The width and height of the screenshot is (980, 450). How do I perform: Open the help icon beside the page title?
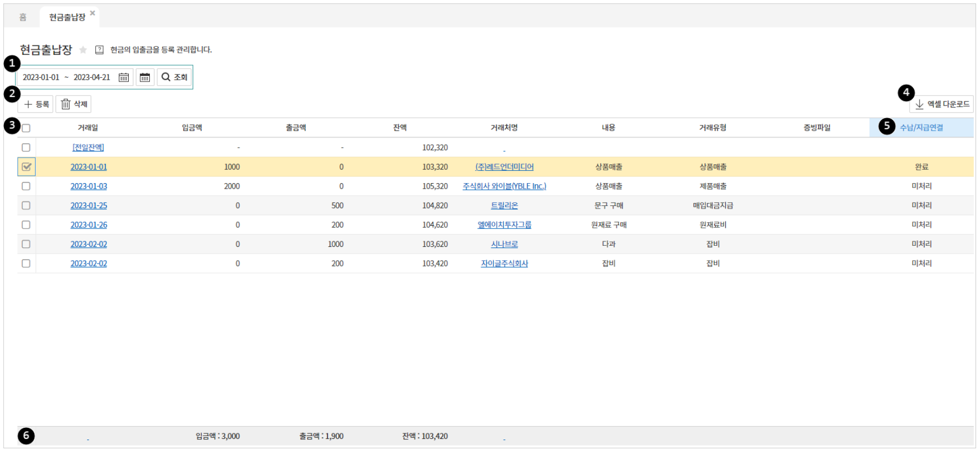pos(99,50)
